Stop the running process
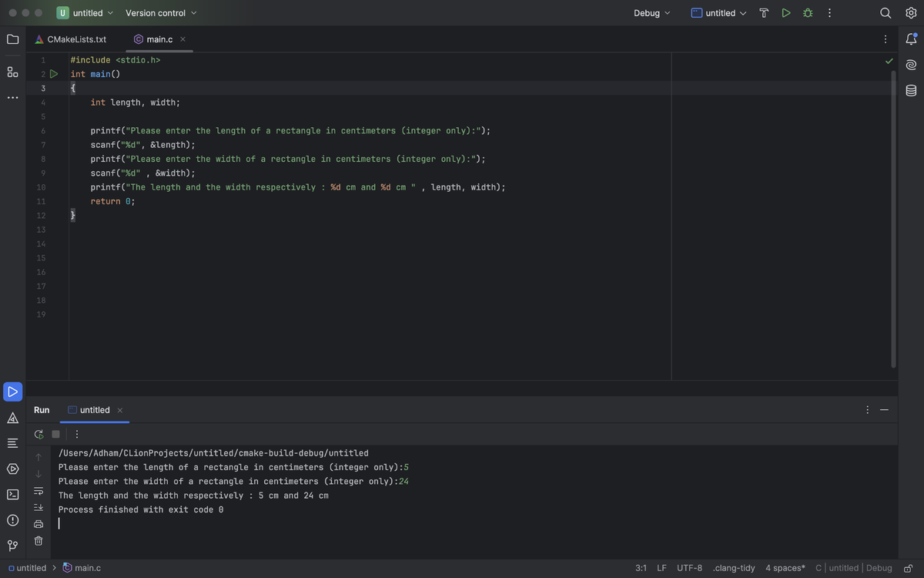The width and height of the screenshot is (924, 578). 55,434
